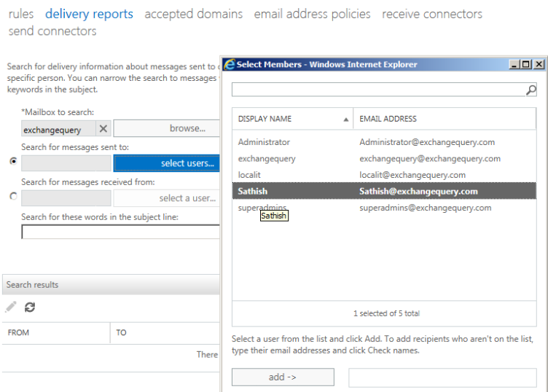Screen dimensions: 548x392
Task: Select the exchangequery row in members list
Action: pos(384,159)
